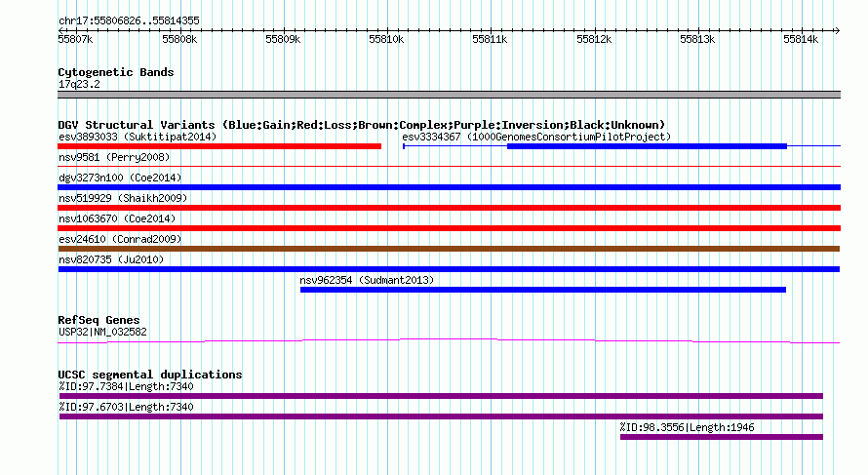Click the DGV Structural Variants track title
The image size is (868, 475).
[362, 125]
